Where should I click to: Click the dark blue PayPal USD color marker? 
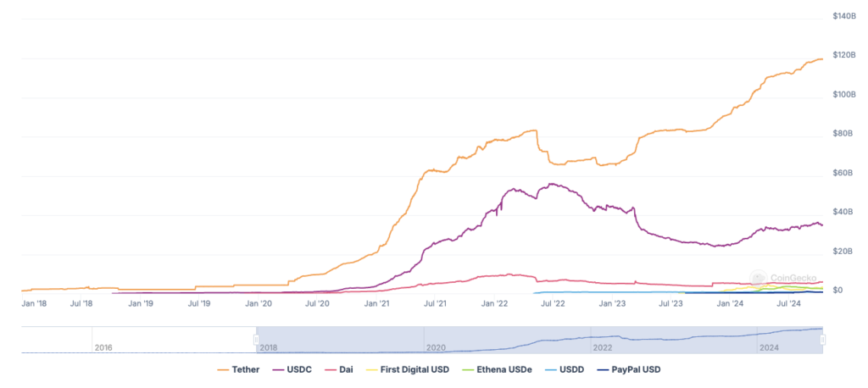[604, 370]
